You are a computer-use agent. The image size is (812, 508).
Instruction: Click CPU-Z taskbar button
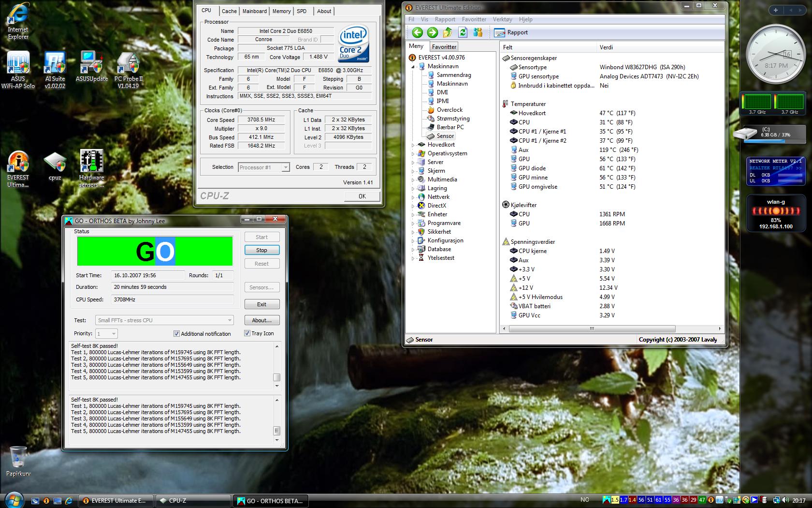click(192, 501)
